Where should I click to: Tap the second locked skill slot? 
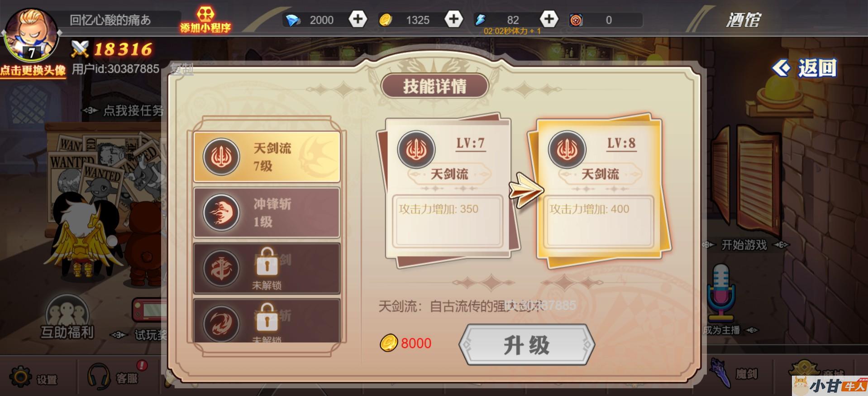point(267,321)
